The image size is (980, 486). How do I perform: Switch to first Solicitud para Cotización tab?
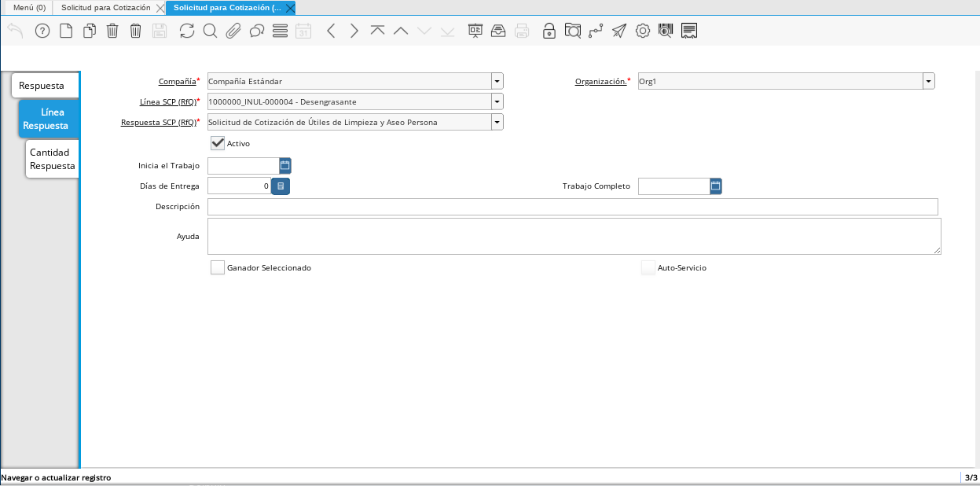(x=106, y=7)
